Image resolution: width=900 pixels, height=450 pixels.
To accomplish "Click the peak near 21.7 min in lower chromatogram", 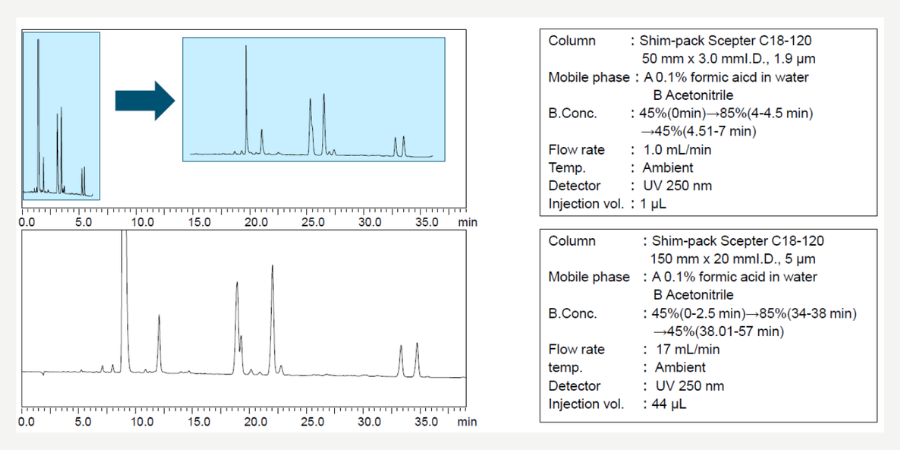I will click(273, 319).
